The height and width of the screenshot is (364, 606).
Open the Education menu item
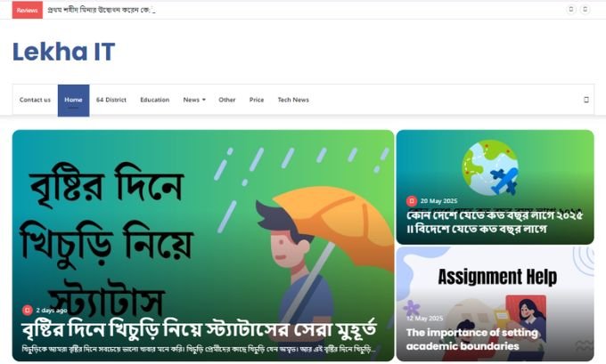click(155, 100)
